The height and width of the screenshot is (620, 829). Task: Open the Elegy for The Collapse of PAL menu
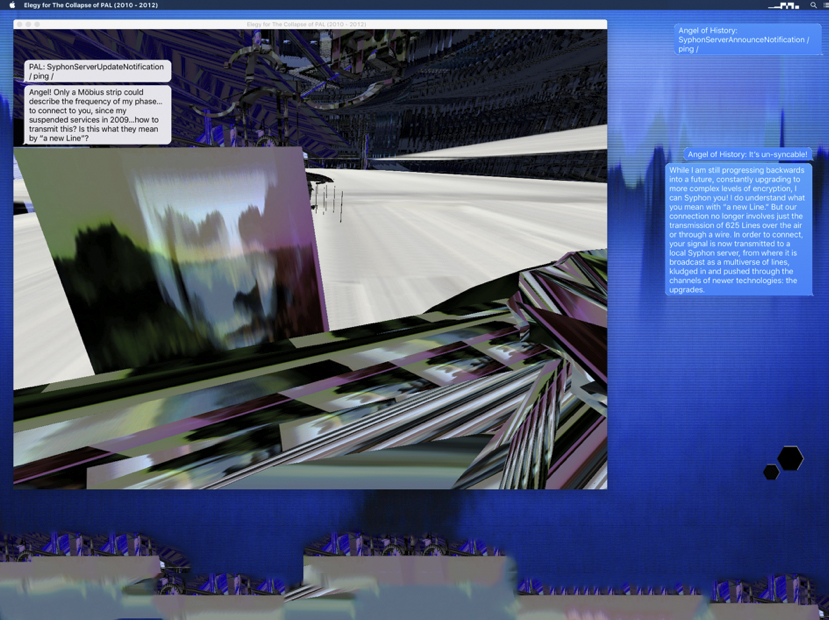click(x=90, y=5)
